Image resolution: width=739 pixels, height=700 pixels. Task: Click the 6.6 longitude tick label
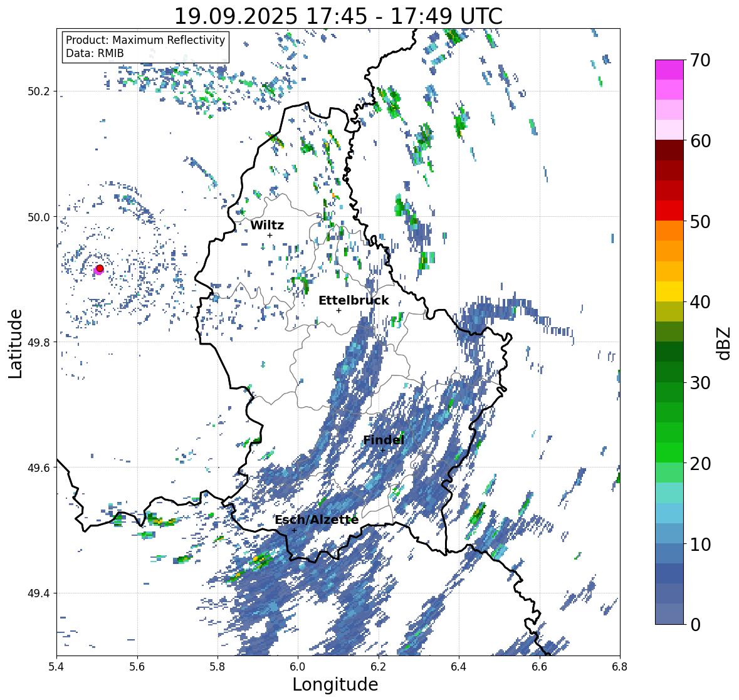tap(540, 667)
